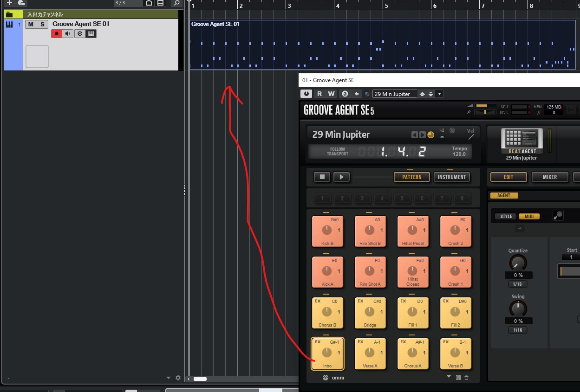Viewport: 580px width, 392px height.
Task: Click the omni MIDI port icon
Action: [x=326, y=378]
